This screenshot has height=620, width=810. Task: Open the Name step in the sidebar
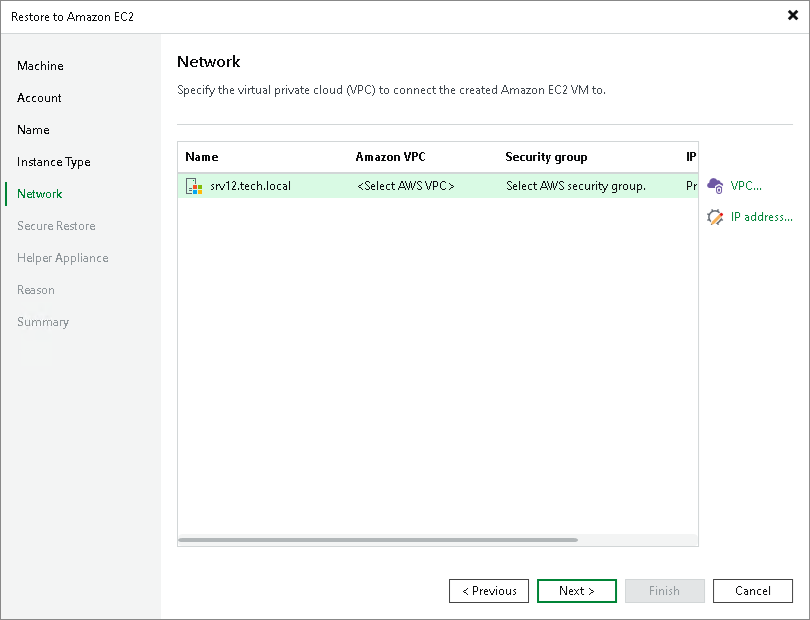pos(33,130)
